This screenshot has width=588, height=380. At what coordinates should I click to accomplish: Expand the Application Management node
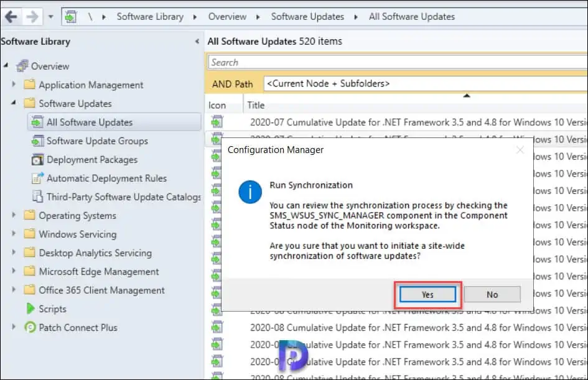(x=14, y=84)
